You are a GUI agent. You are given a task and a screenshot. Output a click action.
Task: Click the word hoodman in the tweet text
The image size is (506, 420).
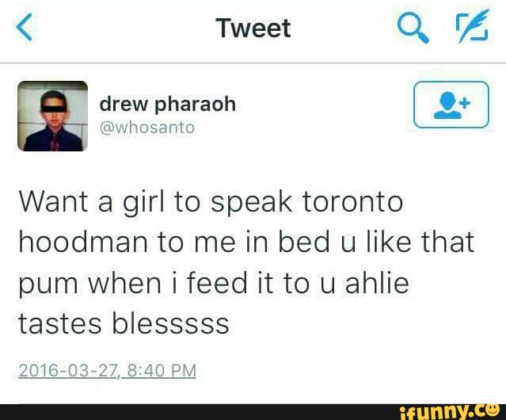[83, 242]
